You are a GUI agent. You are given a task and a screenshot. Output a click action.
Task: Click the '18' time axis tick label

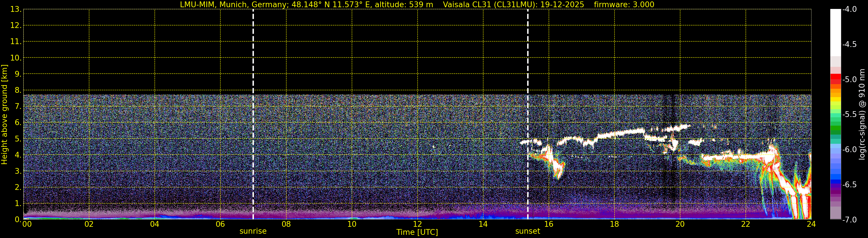point(615,224)
